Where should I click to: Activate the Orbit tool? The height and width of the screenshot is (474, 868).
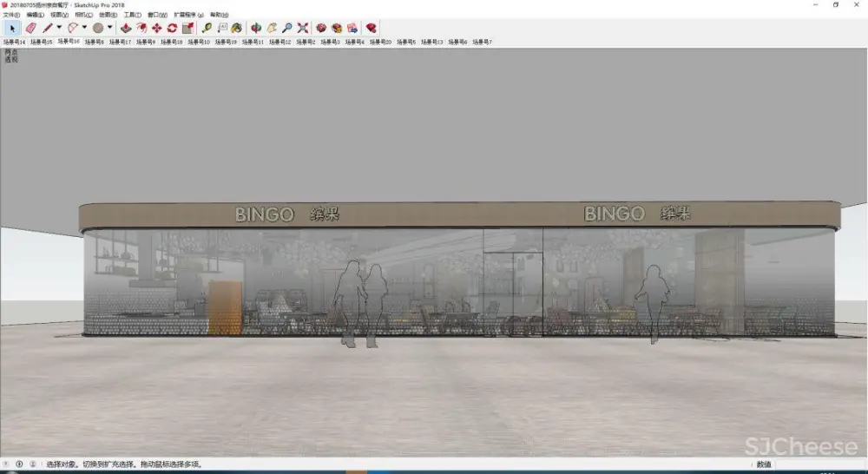point(256,28)
